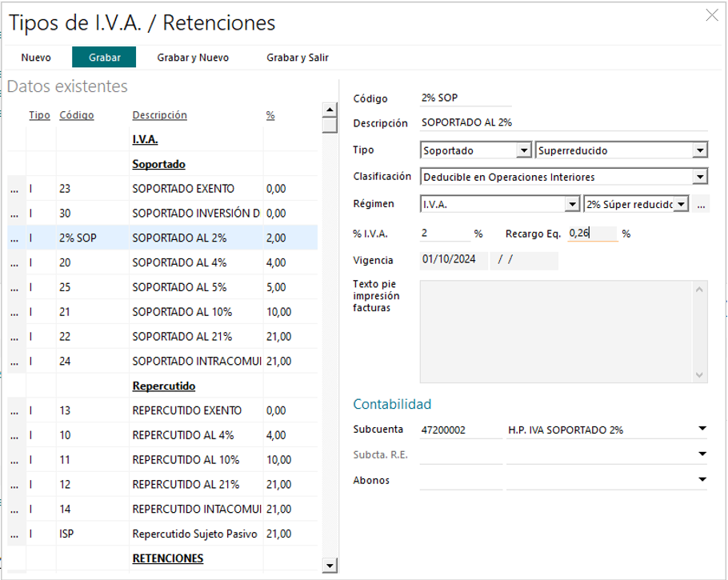Click the scroll up arrow in list
This screenshot has height=580, width=728.
coord(330,110)
